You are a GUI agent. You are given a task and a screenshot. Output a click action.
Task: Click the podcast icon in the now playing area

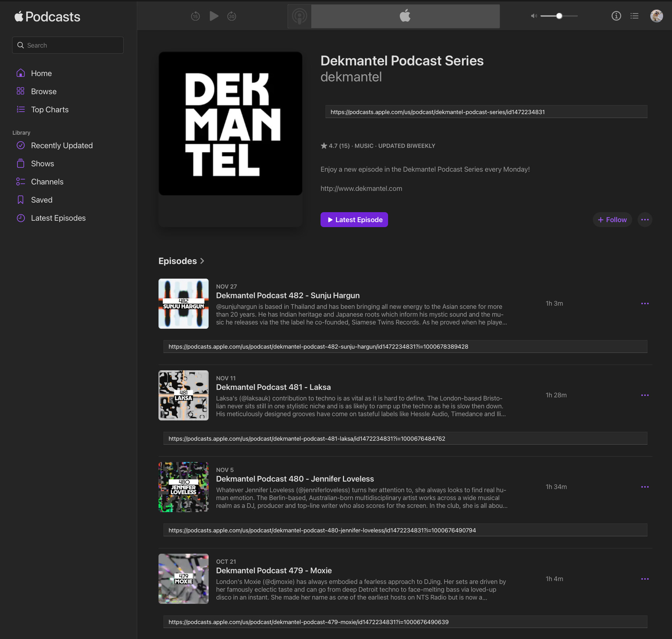tap(300, 16)
